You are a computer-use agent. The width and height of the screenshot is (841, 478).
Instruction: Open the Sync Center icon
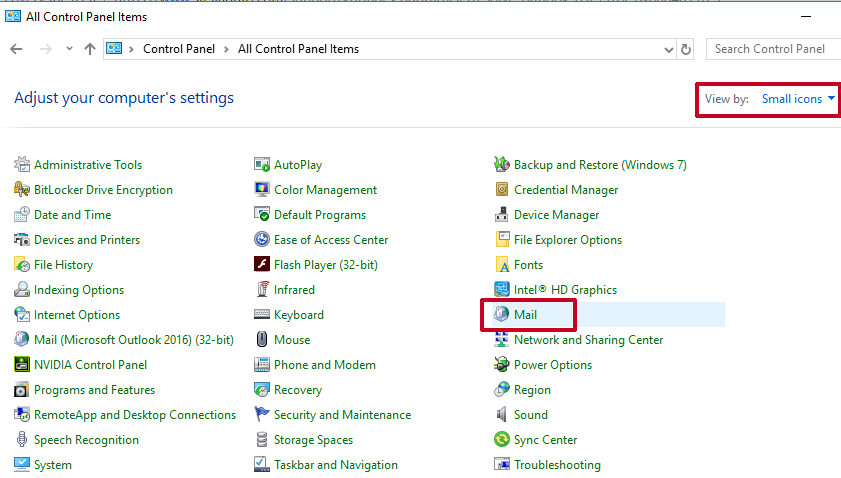pos(501,439)
